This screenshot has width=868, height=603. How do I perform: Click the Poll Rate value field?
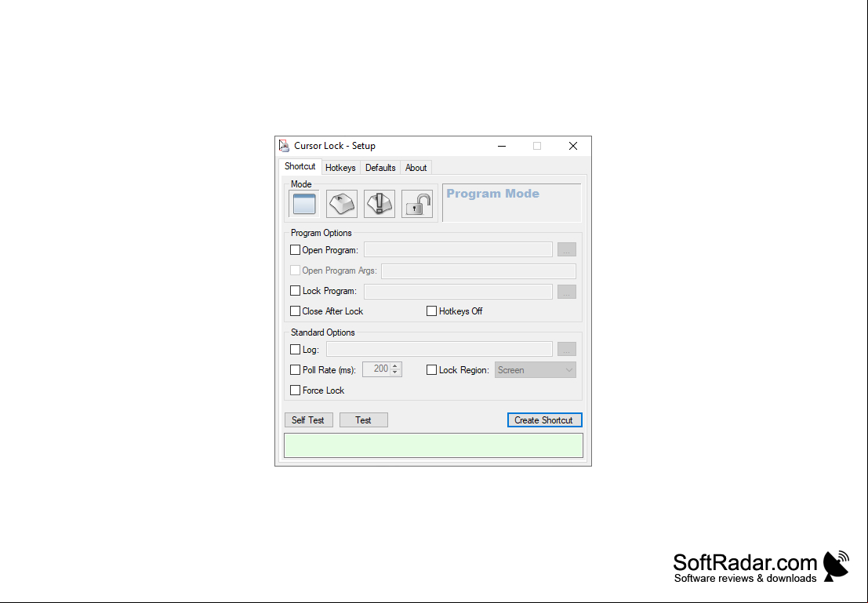[376, 369]
